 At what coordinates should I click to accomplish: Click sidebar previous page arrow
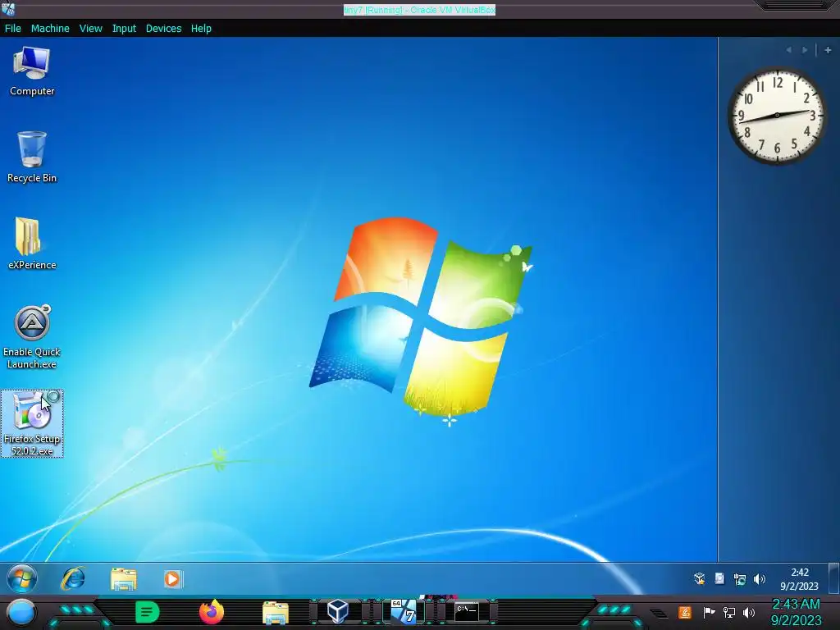(788, 50)
